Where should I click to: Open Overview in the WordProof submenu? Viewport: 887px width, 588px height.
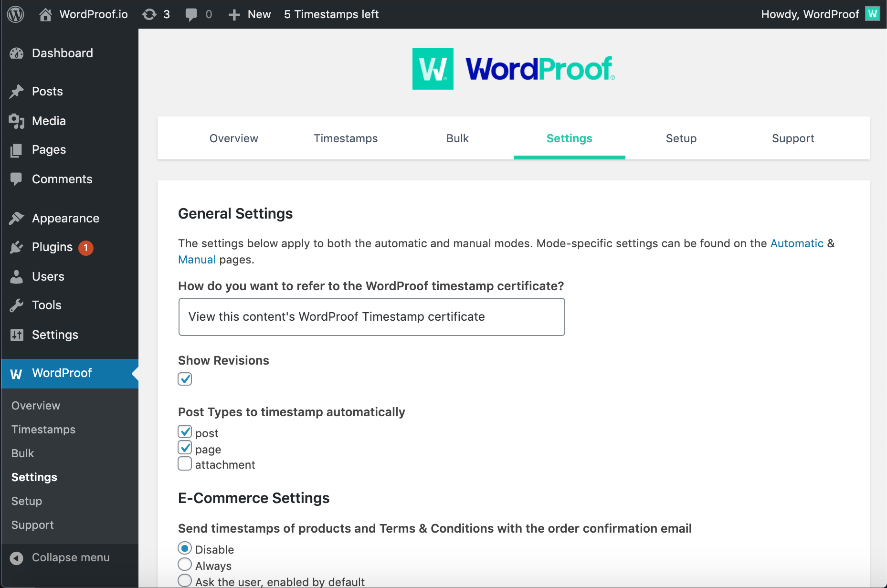(36, 406)
